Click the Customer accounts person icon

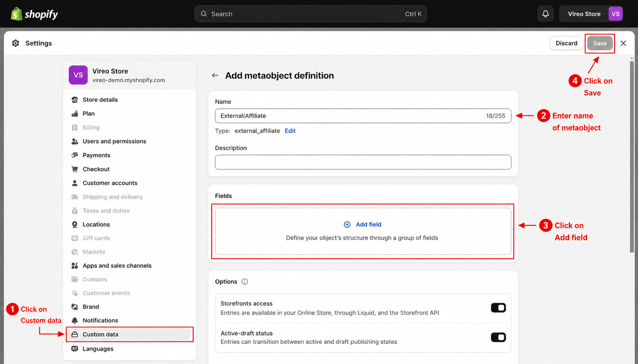coord(75,183)
